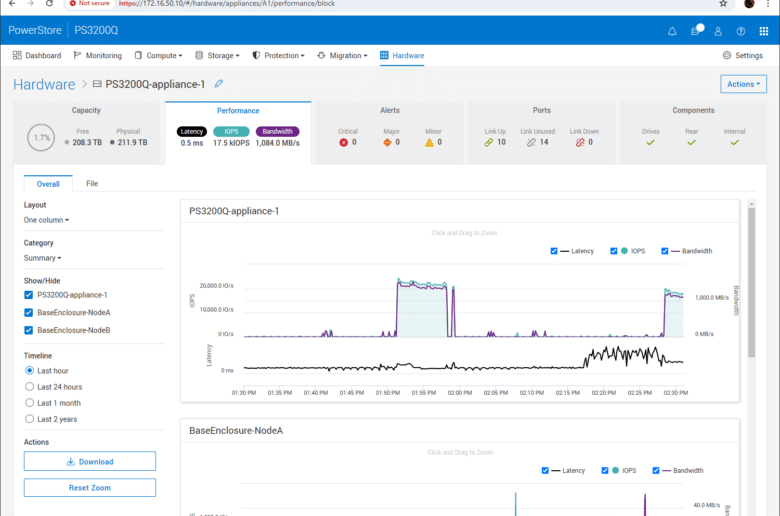Click the Drives status checkmark
780x516 pixels.
click(x=650, y=143)
